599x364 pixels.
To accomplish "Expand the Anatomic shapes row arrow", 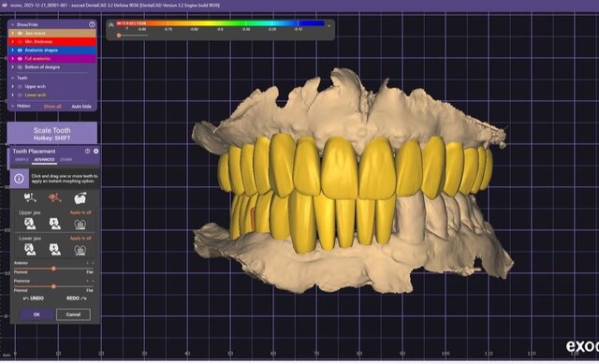I will coord(12,50).
